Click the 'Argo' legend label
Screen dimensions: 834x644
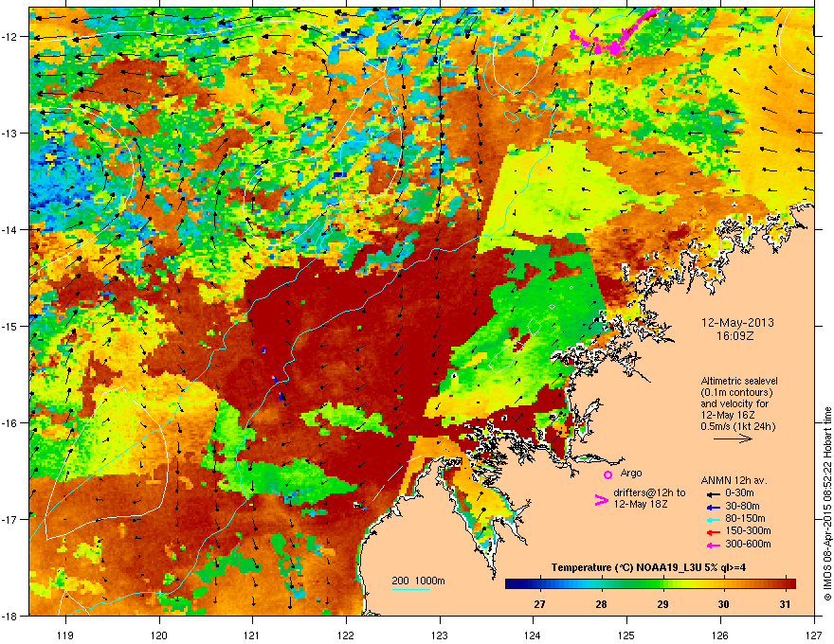[x=631, y=473]
